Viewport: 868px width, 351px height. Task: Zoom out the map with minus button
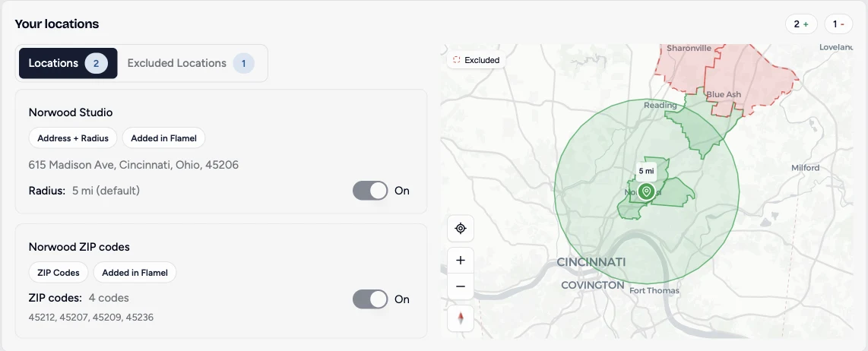[461, 286]
